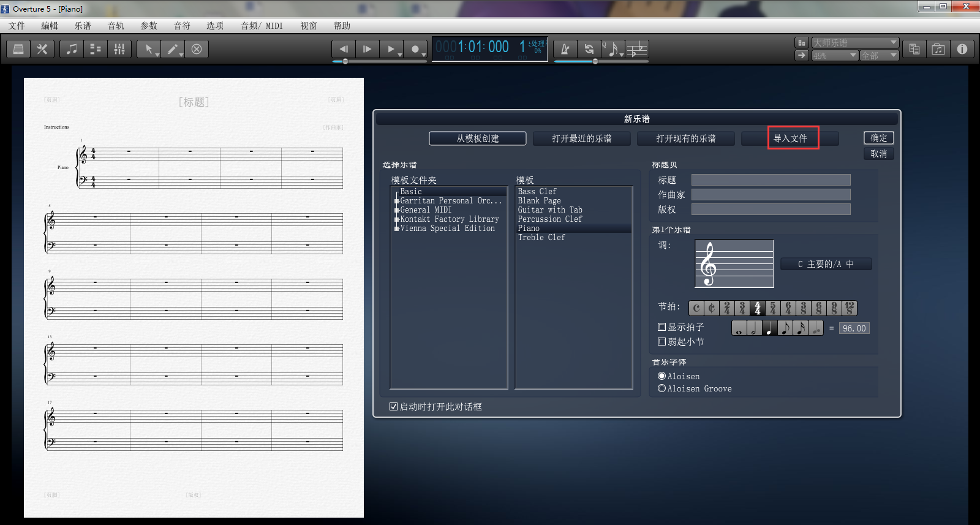Click the 导入文件 button

point(790,138)
